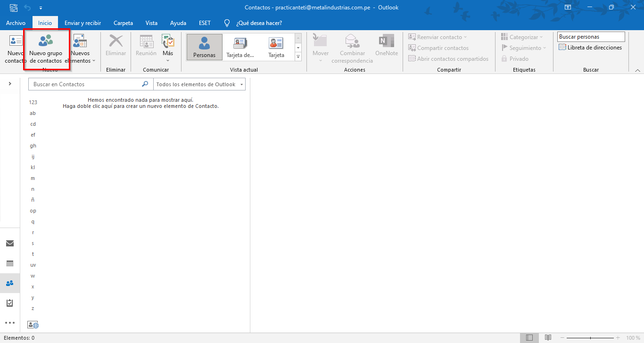Open Libreta de direcciones
The width and height of the screenshot is (644, 343).
tap(590, 47)
